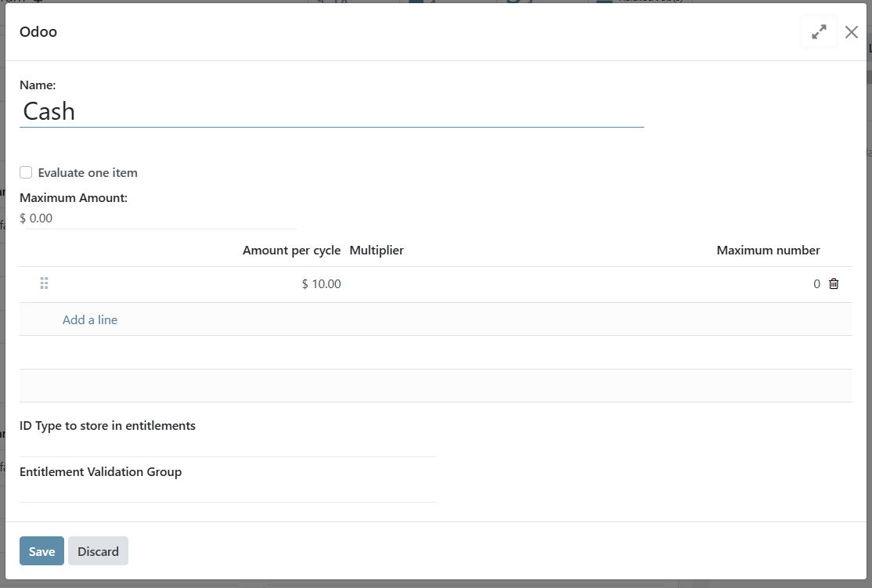Click the Odoo dialog title
Screen dimensions: 872x588
pyautogui.click(x=38, y=31)
